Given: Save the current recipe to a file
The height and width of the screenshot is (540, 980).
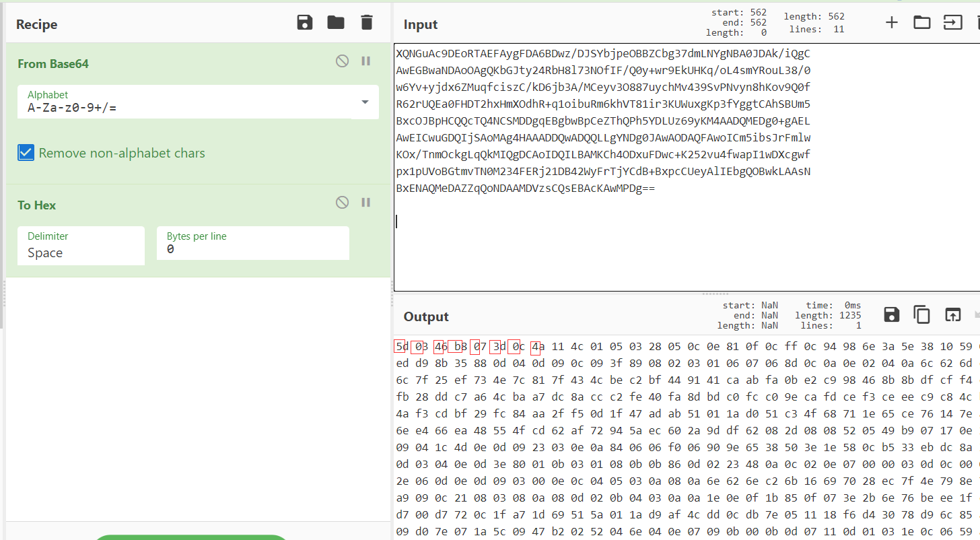Looking at the screenshot, I should pos(304,22).
